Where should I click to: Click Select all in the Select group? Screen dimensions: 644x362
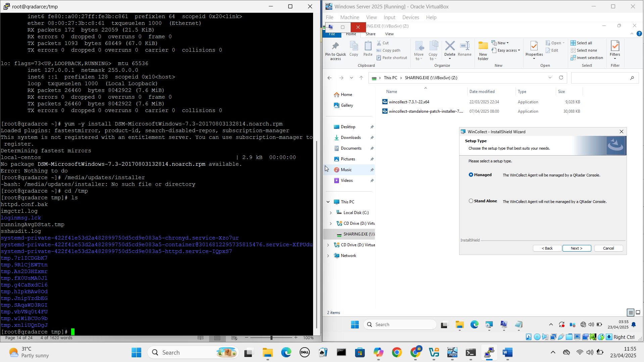click(x=581, y=43)
